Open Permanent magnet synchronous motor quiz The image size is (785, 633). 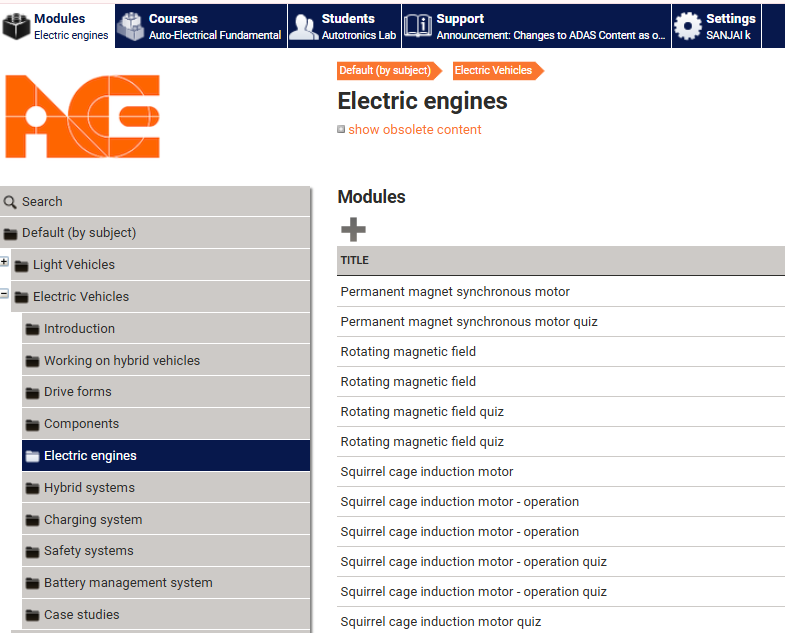(x=469, y=322)
